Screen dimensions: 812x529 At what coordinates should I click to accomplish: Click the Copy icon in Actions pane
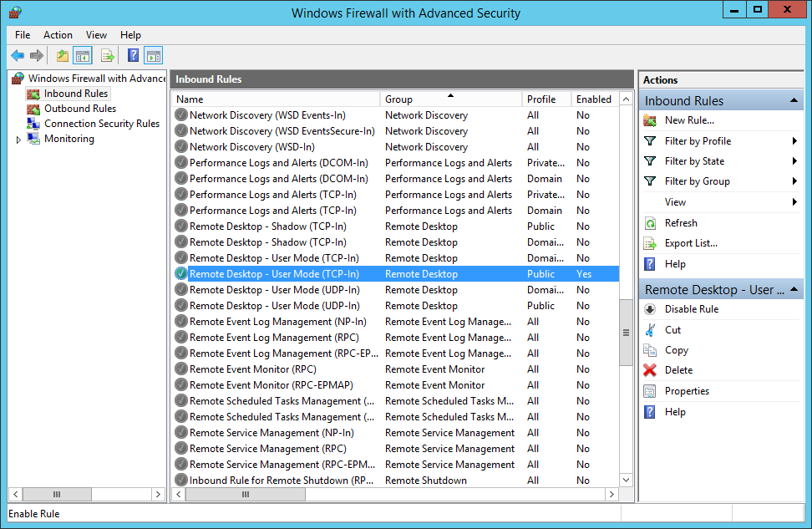(650, 350)
